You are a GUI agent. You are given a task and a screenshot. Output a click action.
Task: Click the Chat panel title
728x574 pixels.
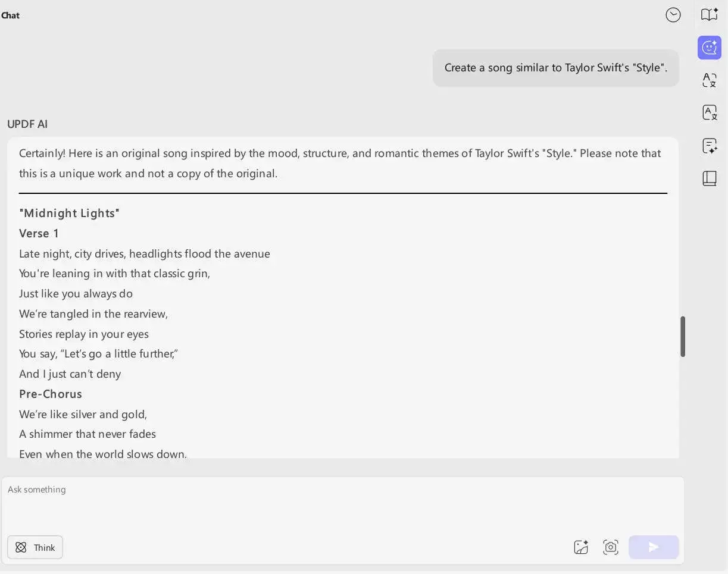coord(11,15)
